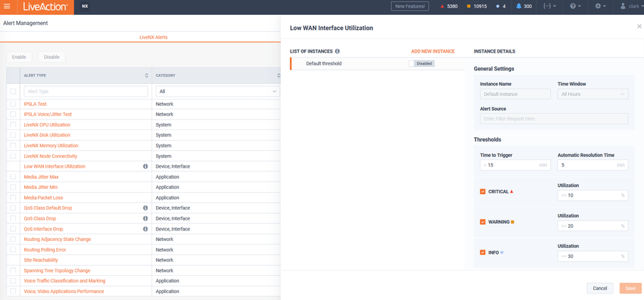
Task: Open the IPSLA Voice/Jitter Test alert
Action: point(48,114)
